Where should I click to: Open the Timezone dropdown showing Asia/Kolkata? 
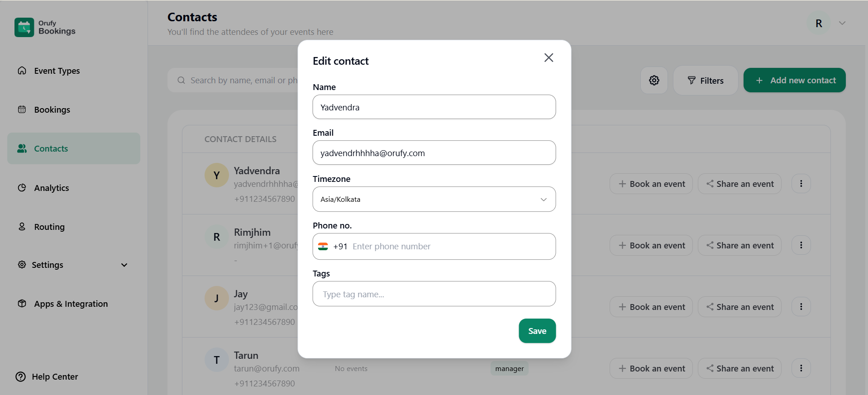tap(434, 200)
